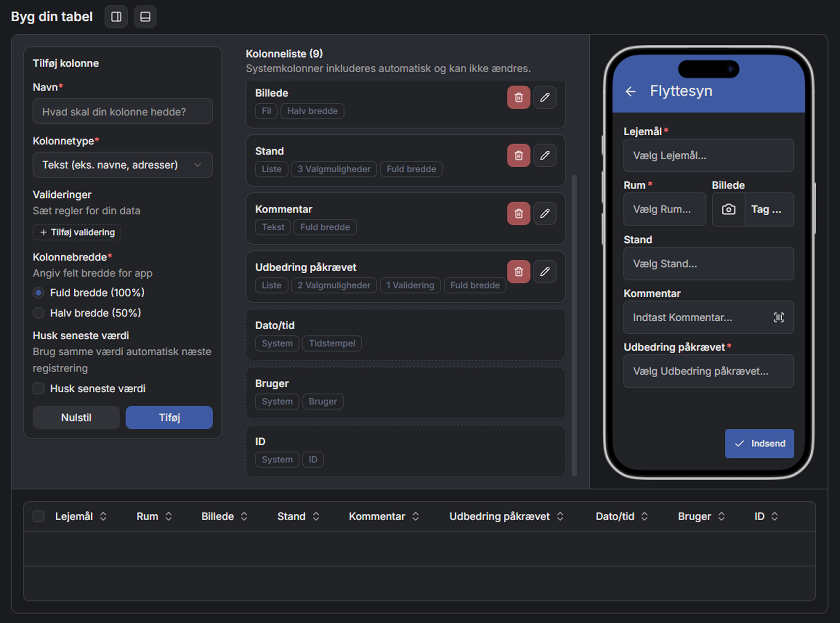Edit the Udbedring påkrævet column

tap(545, 272)
